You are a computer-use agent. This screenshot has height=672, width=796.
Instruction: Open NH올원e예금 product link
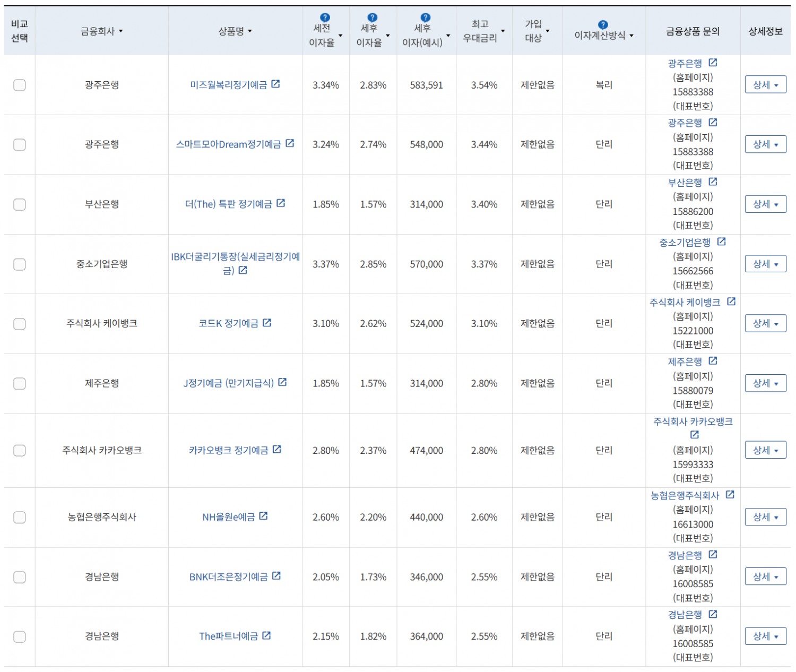tap(229, 517)
